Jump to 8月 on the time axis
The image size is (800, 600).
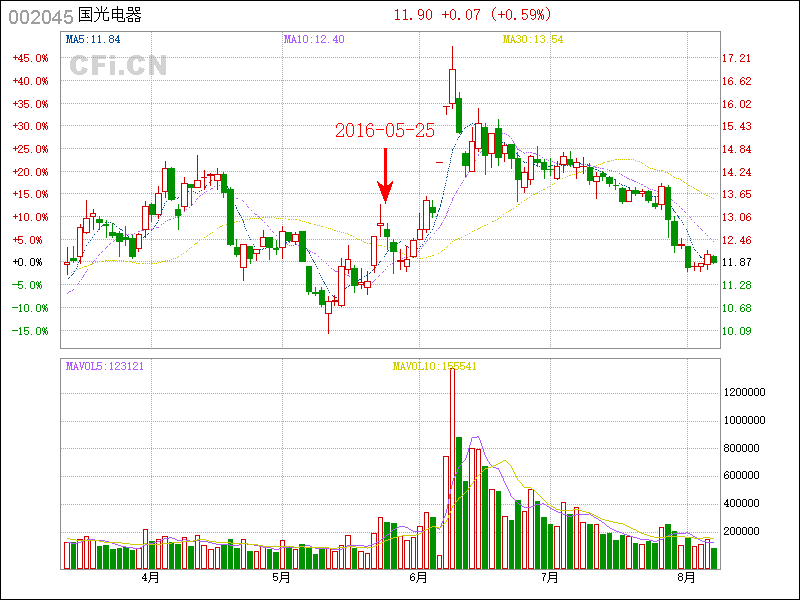coord(685,578)
